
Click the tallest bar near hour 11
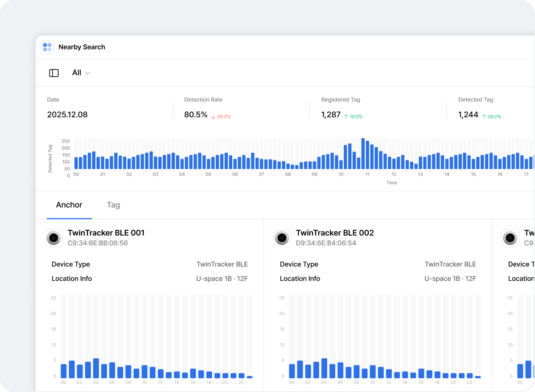point(363,154)
